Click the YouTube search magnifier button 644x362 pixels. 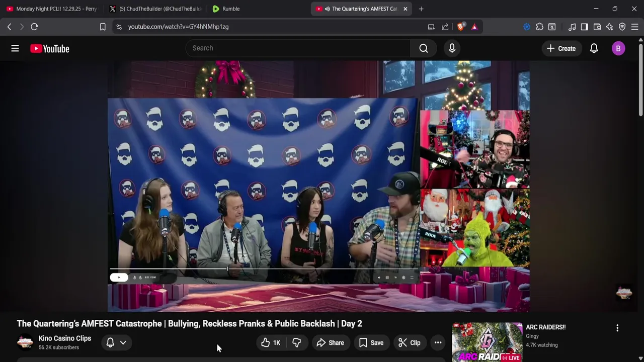pos(424,48)
